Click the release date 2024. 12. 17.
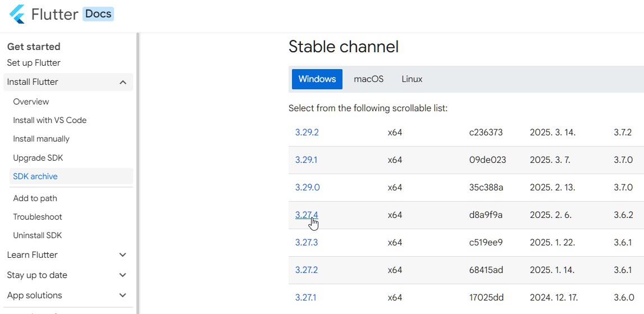 [554, 298]
